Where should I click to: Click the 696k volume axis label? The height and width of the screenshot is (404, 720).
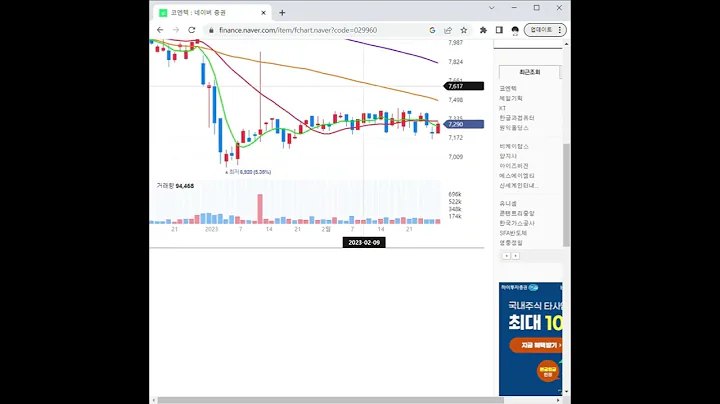pos(455,194)
